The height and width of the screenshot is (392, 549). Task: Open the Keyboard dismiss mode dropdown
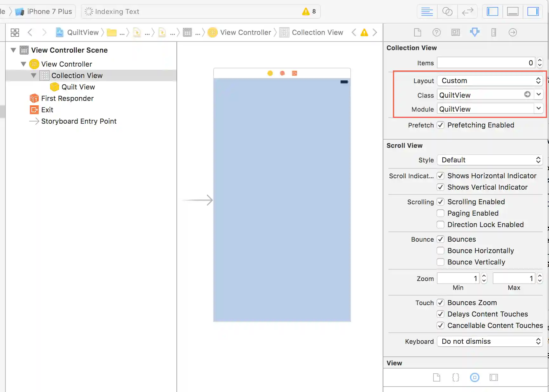click(x=490, y=341)
